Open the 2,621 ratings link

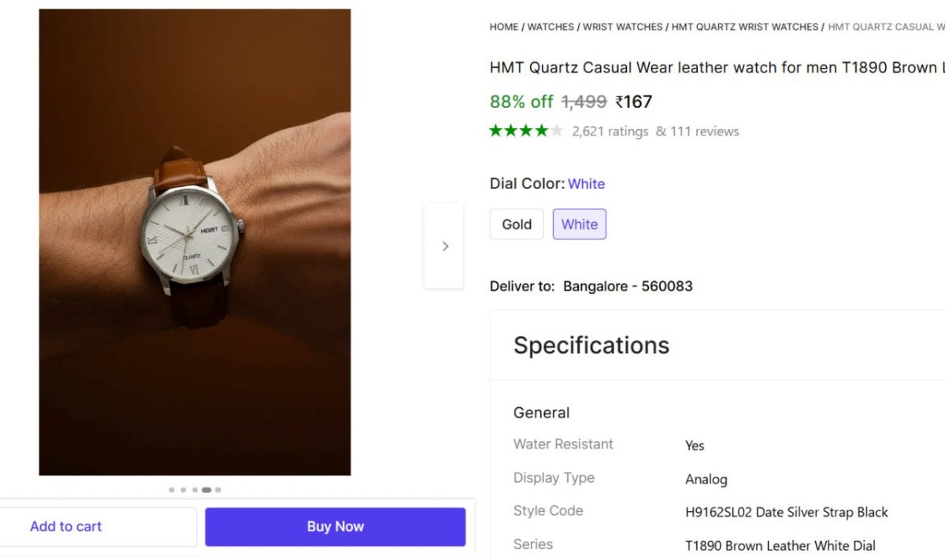point(610,131)
